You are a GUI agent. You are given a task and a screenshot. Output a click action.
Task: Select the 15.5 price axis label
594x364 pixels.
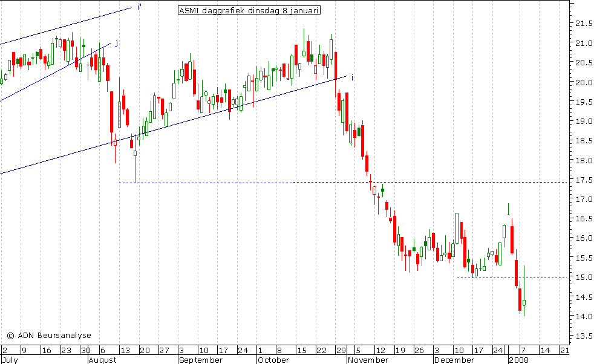[x=584, y=258]
